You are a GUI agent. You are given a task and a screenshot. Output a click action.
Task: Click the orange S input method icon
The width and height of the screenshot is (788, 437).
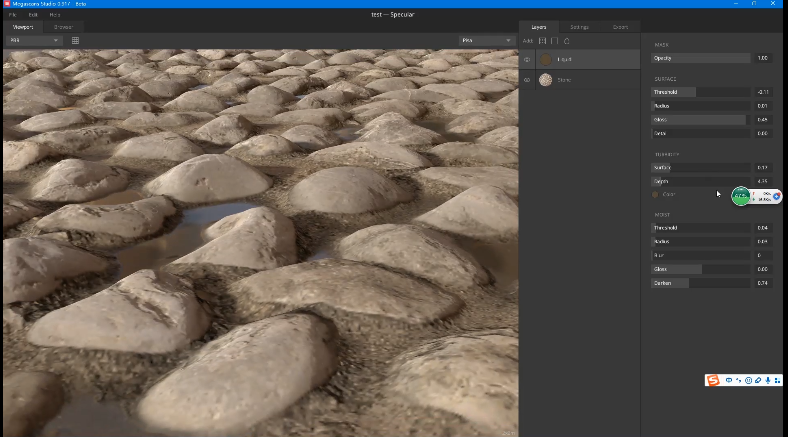pos(713,380)
